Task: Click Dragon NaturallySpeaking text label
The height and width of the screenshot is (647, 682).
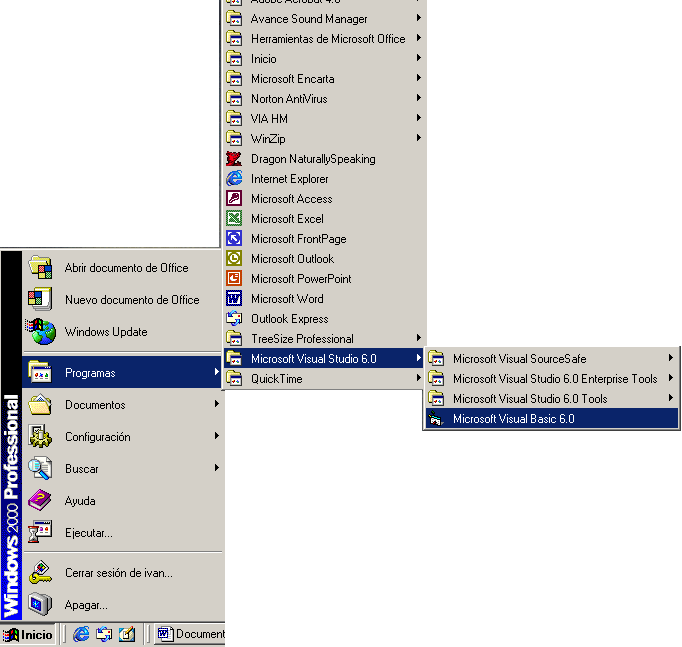Action: click(x=313, y=159)
